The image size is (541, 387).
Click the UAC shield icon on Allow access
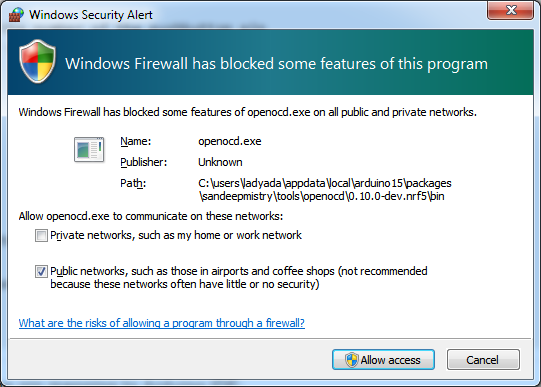click(x=352, y=360)
